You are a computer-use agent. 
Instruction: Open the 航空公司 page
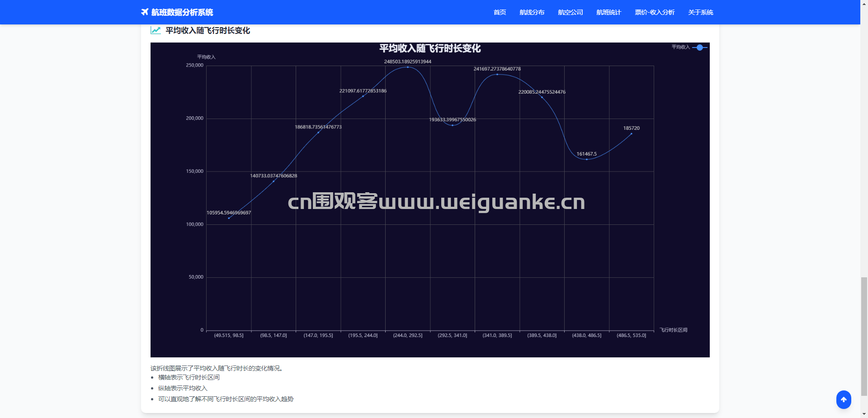coord(571,12)
